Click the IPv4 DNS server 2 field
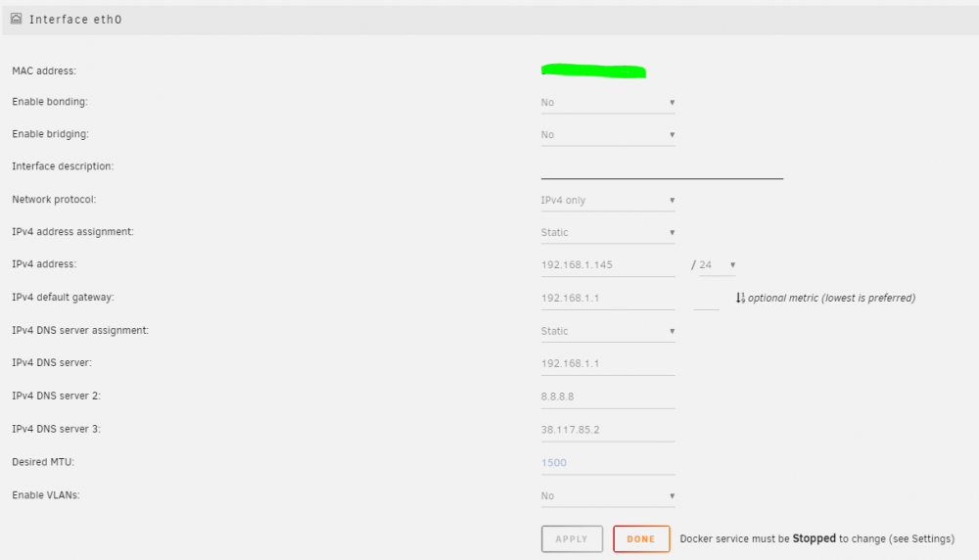Screen dimensions: 979x560 608,397
